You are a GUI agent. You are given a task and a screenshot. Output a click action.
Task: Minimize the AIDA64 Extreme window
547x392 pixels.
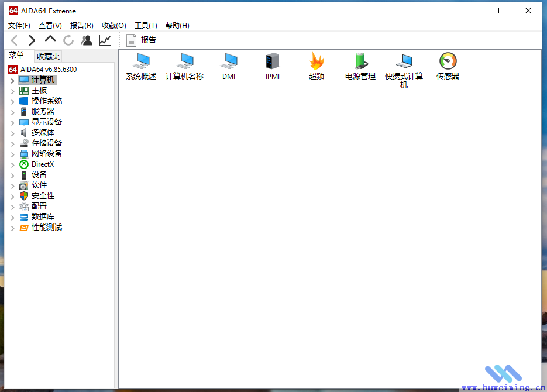click(x=475, y=11)
